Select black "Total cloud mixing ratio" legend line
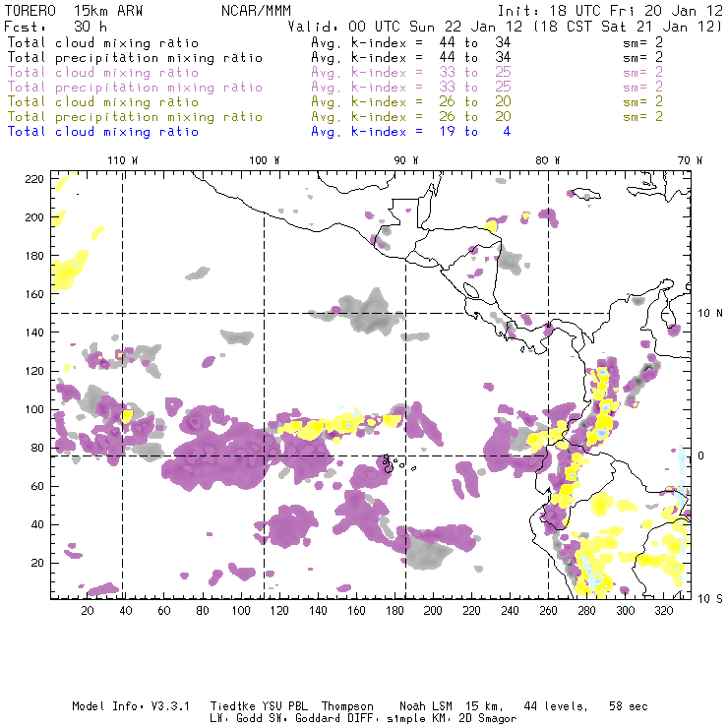The width and height of the screenshot is (728, 728). (x=103, y=42)
